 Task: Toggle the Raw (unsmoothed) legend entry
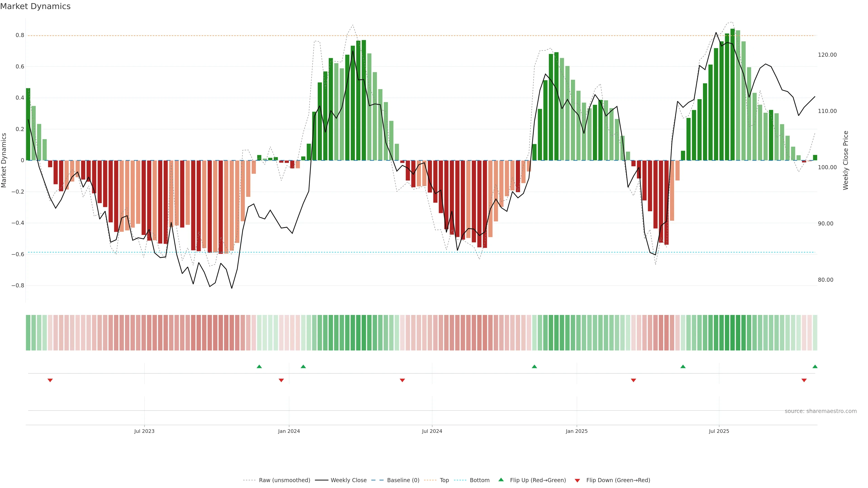[284, 480]
